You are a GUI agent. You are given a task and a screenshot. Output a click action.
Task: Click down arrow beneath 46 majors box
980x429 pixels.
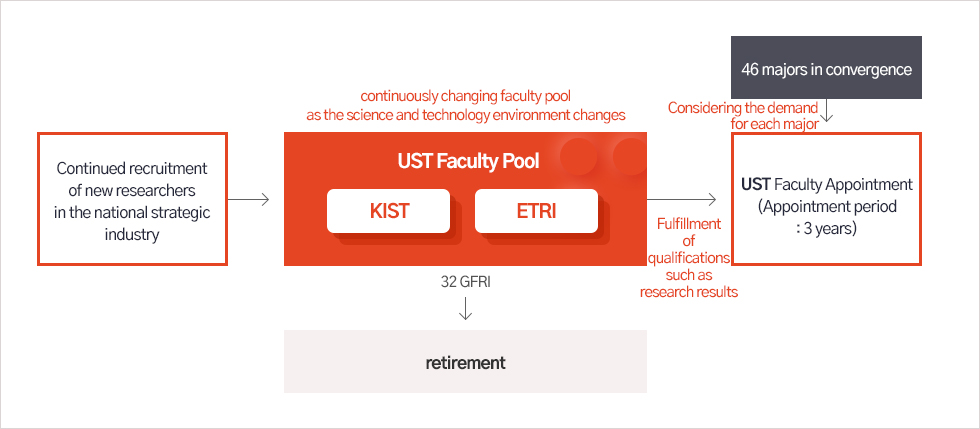[x=828, y=111]
